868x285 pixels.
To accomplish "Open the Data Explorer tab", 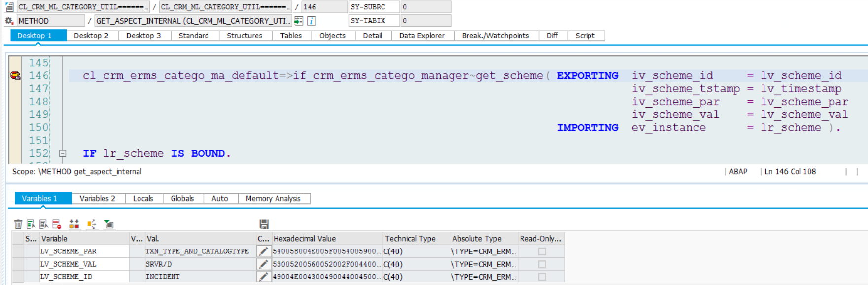I will click(422, 36).
